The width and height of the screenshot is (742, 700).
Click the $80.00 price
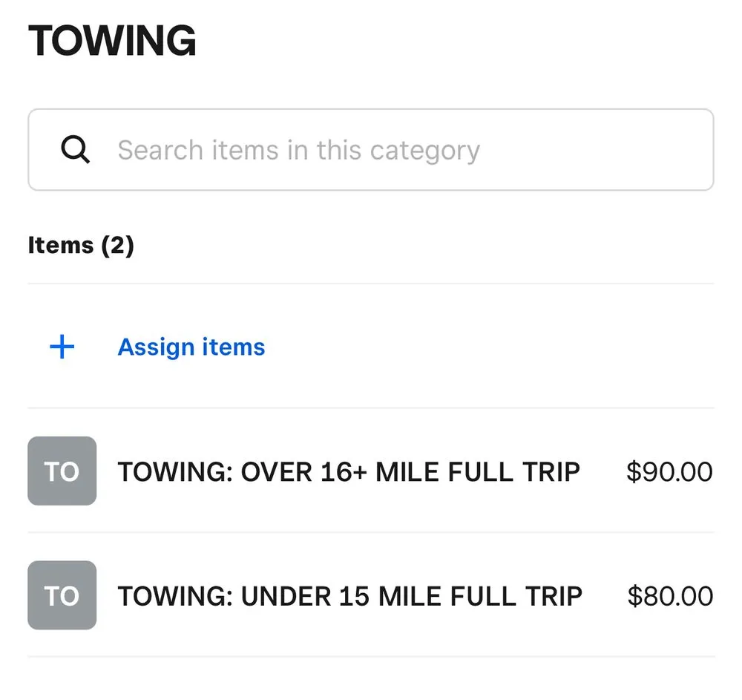pyautogui.click(x=670, y=596)
